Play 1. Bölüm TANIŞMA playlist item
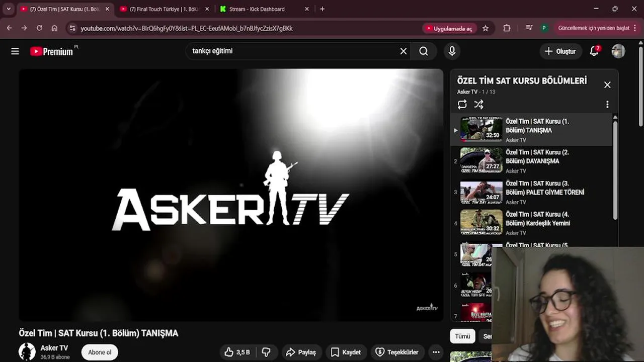 [531, 130]
